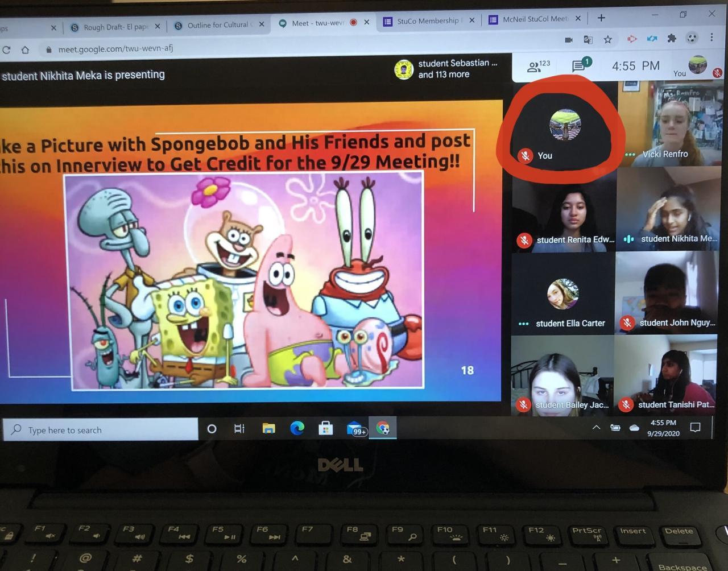
Task: Open the Chrome profile avatar
Action: coord(692,38)
